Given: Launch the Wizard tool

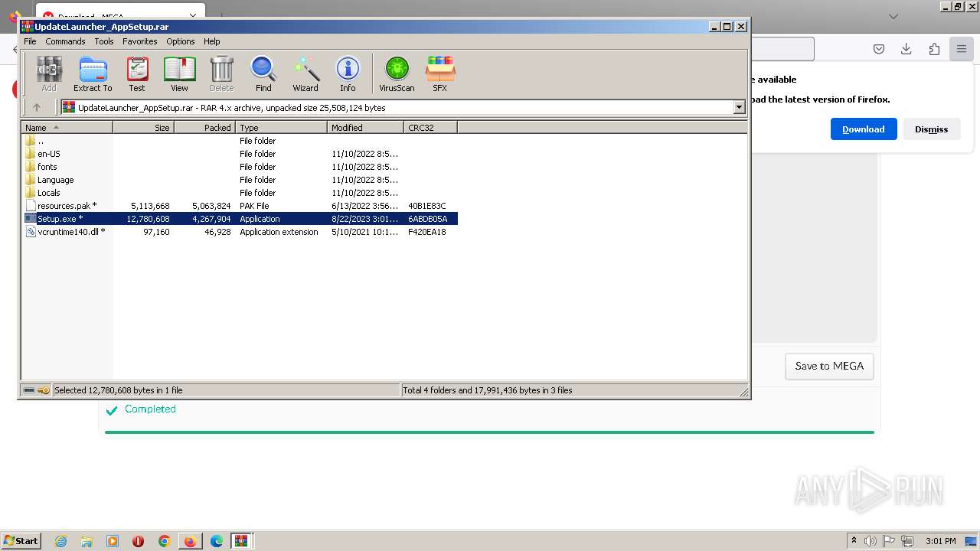Looking at the screenshot, I should pos(305,74).
